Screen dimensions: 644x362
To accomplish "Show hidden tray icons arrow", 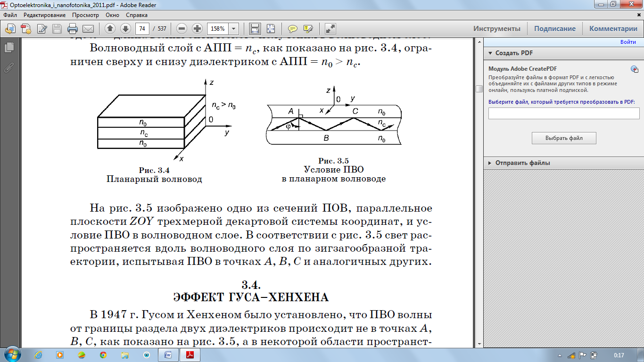I will tap(560, 355).
